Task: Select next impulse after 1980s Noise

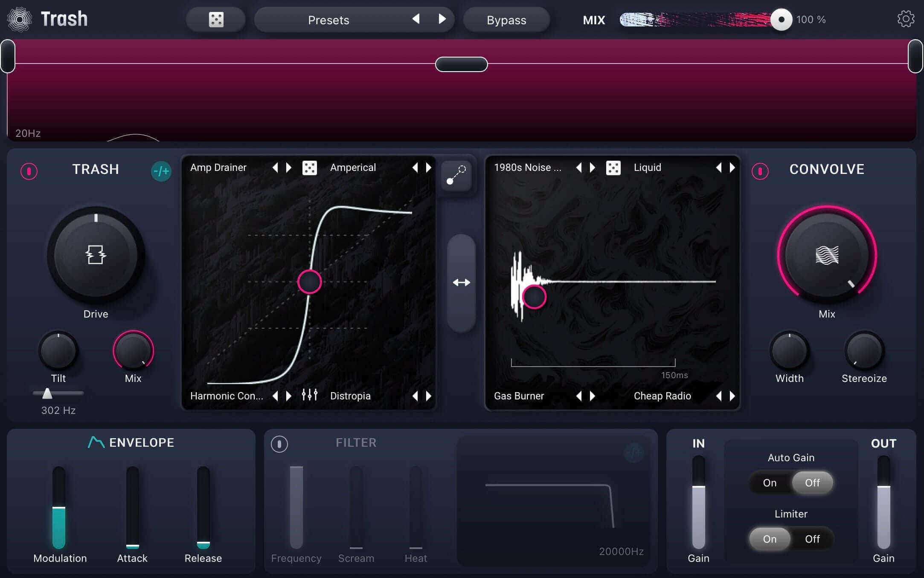Action: [593, 168]
